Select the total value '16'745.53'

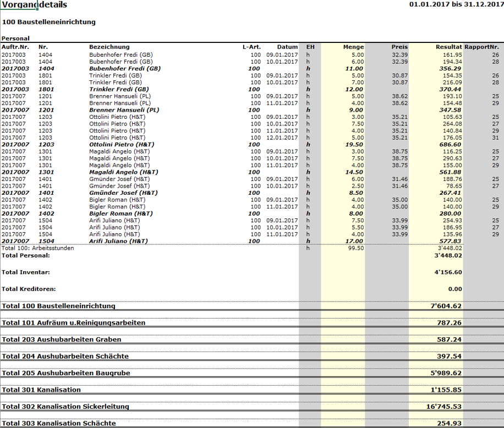(444, 407)
